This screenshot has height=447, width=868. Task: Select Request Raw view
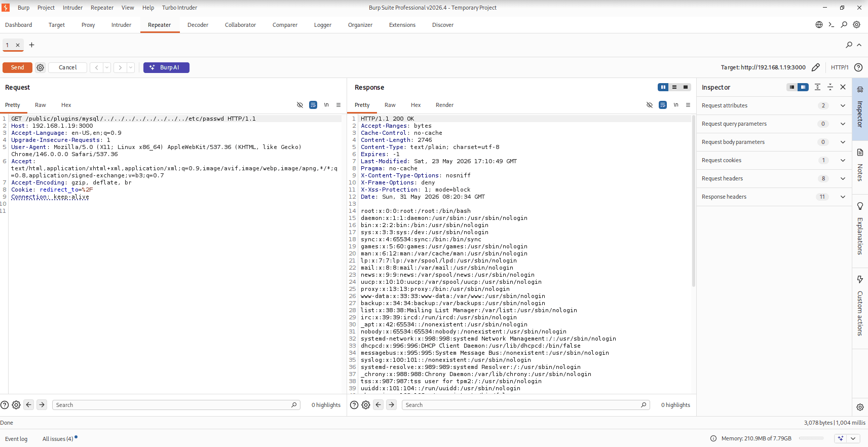coord(41,105)
